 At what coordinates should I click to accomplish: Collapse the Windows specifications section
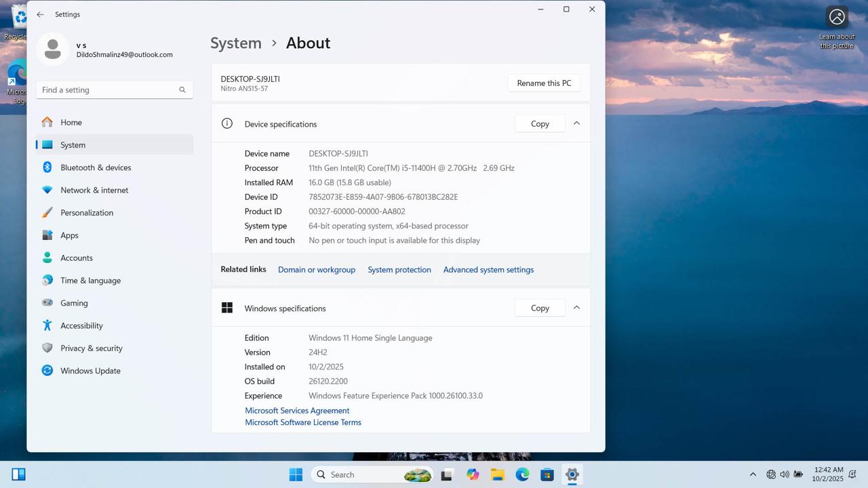coord(576,308)
